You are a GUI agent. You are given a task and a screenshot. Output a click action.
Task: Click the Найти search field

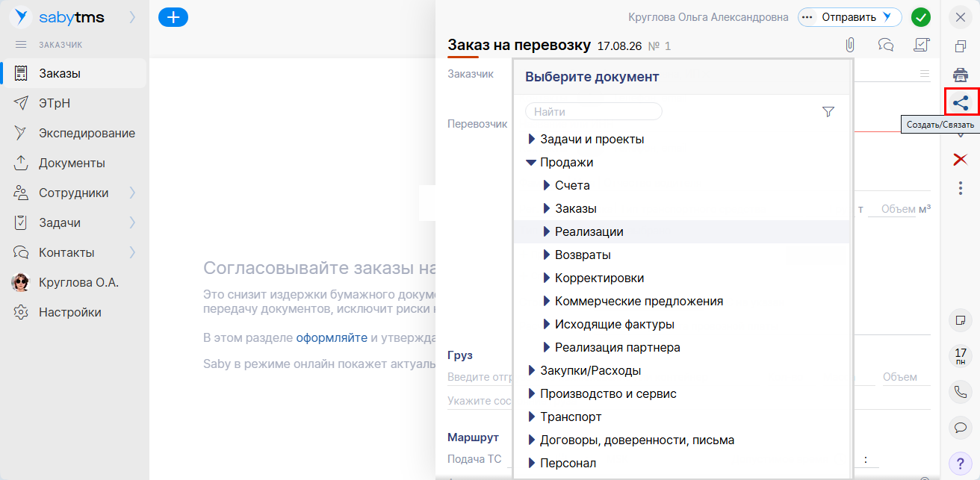click(594, 111)
